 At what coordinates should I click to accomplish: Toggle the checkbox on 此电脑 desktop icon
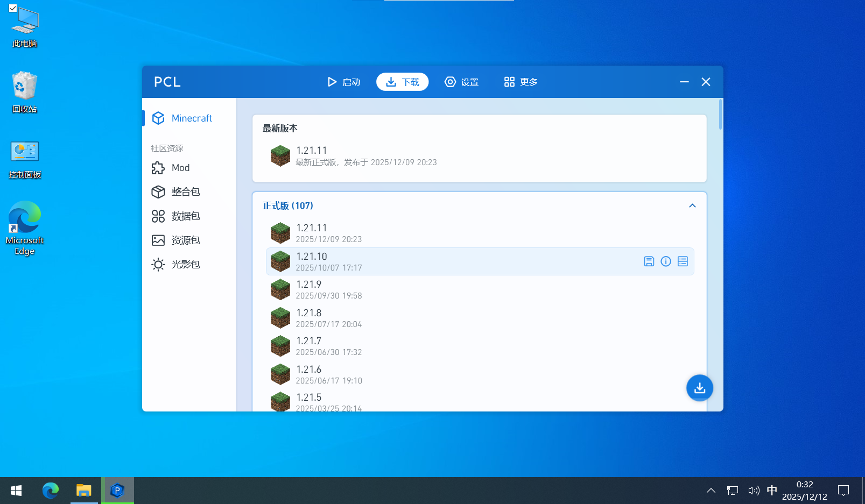click(13, 8)
